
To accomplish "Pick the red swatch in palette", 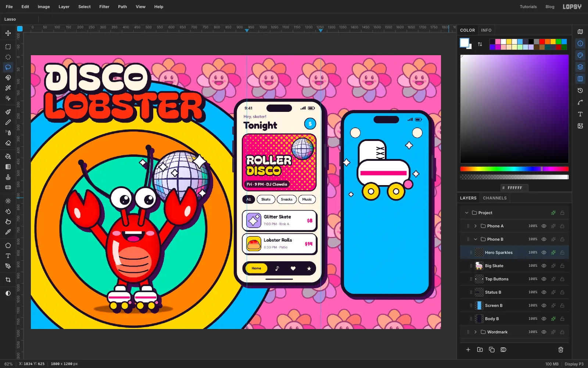I will click(542, 42).
